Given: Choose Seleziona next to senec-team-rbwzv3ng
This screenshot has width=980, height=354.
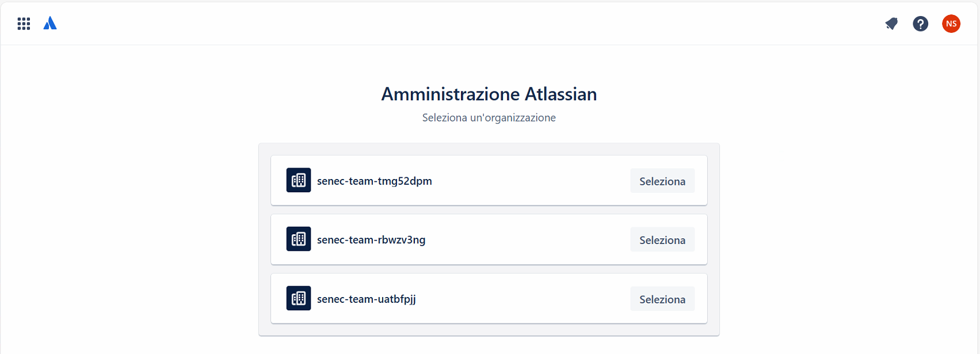Looking at the screenshot, I should pyautogui.click(x=662, y=239).
